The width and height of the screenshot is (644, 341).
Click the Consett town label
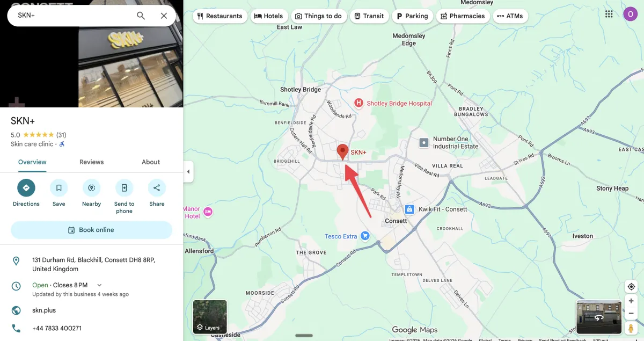click(396, 221)
